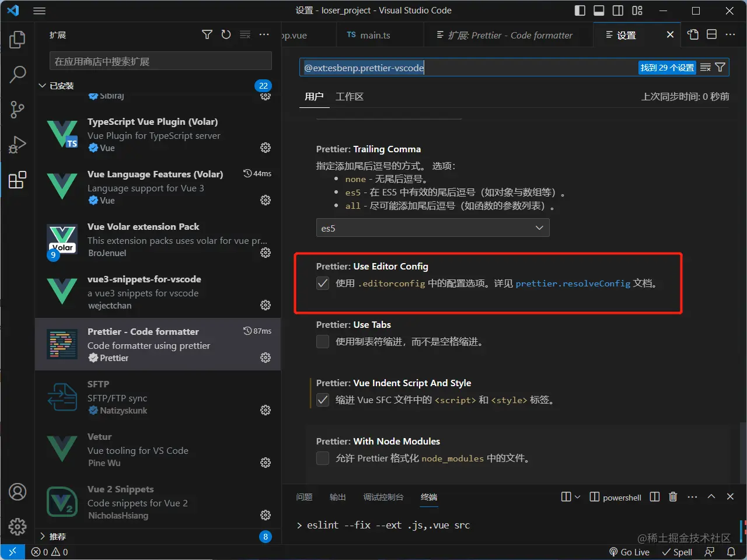The width and height of the screenshot is (747, 560).
Task: Click Go Live in the status bar
Action: (629, 552)
